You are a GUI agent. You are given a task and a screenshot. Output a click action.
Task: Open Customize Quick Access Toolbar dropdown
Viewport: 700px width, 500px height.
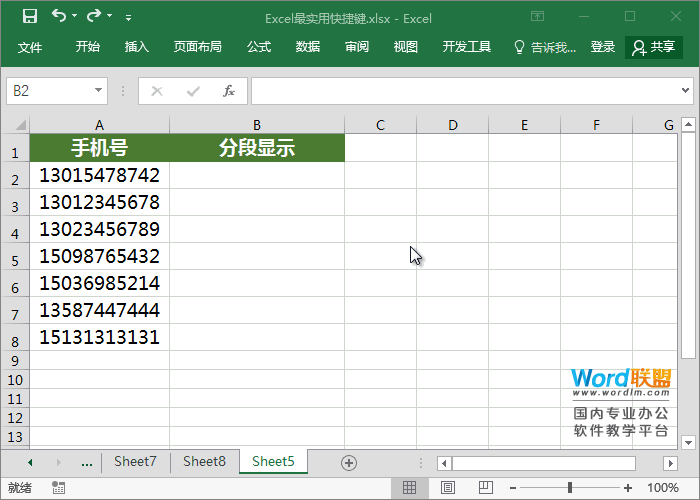pos(128,17)
